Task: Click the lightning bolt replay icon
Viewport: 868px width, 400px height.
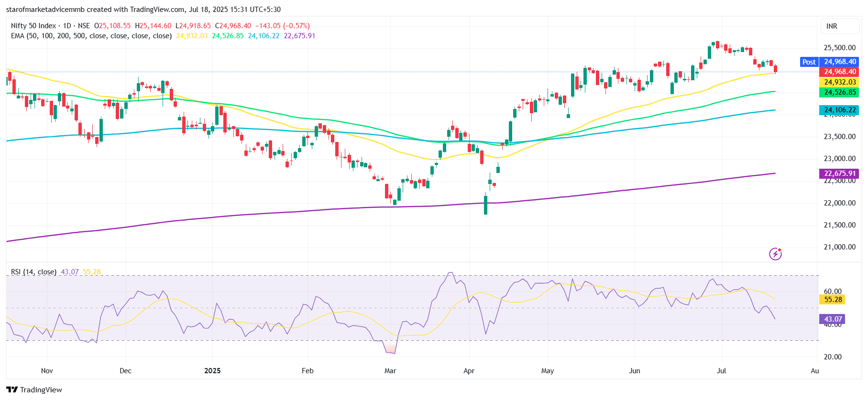Action: pos(775,254)
